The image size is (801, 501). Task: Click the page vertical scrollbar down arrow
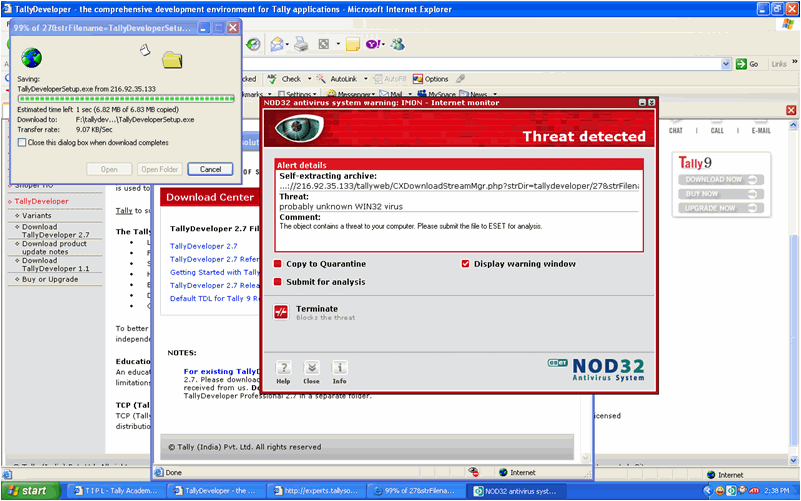[793, 460]
